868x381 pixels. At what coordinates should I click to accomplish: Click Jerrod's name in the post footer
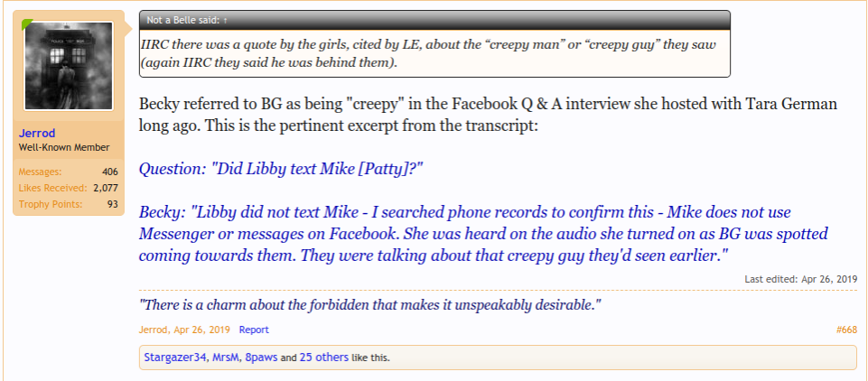point(154,330)
